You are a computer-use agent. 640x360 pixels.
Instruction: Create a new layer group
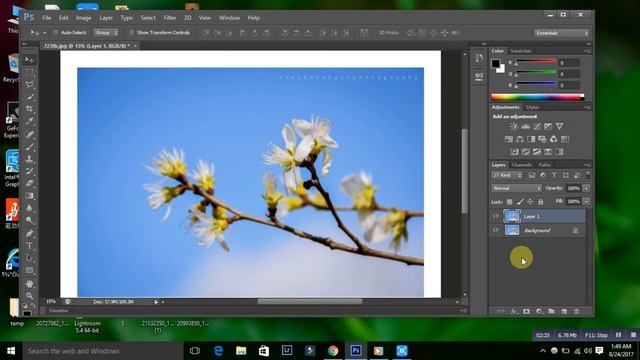(551, 311)
